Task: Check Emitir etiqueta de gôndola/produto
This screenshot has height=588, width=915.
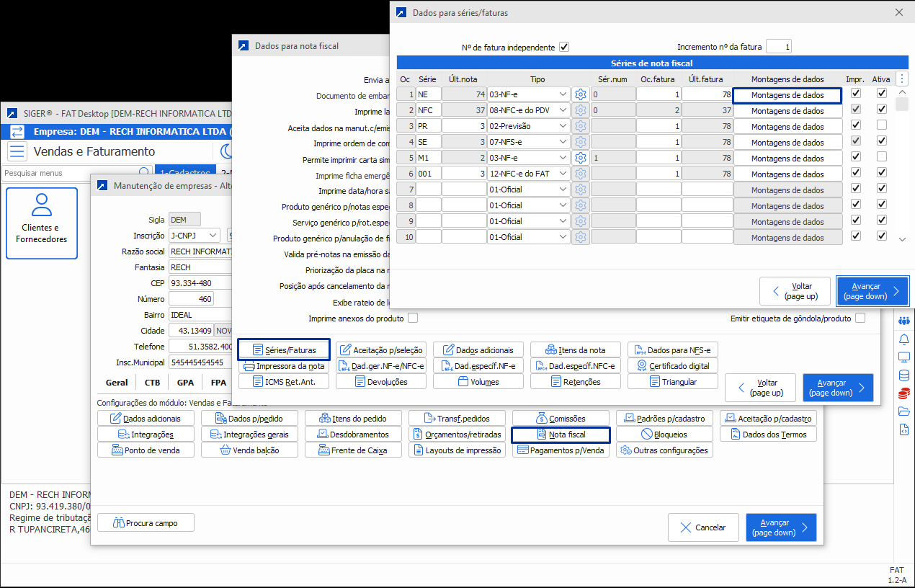Action: 860,318
